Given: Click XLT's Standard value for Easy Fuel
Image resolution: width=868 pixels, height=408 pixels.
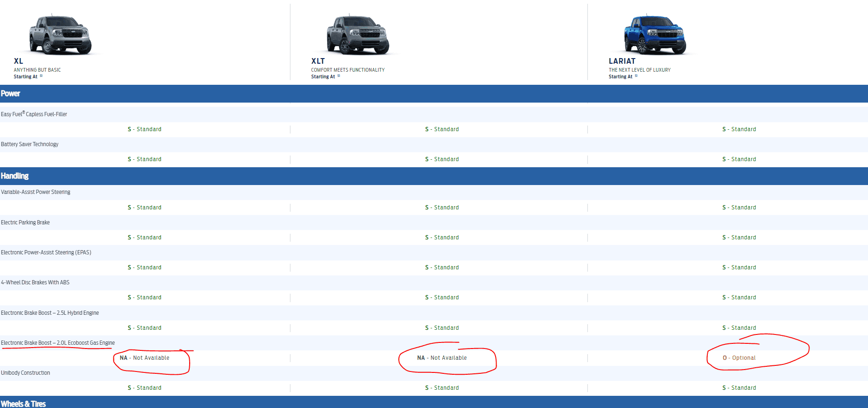Looking at the screenshot, I should pos(442,129).
